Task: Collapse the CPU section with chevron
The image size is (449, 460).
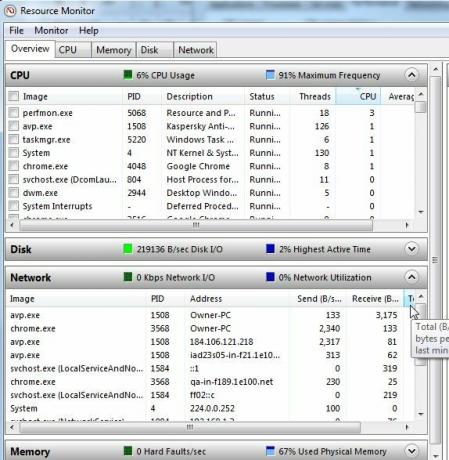Action: (x=412, y=75)
